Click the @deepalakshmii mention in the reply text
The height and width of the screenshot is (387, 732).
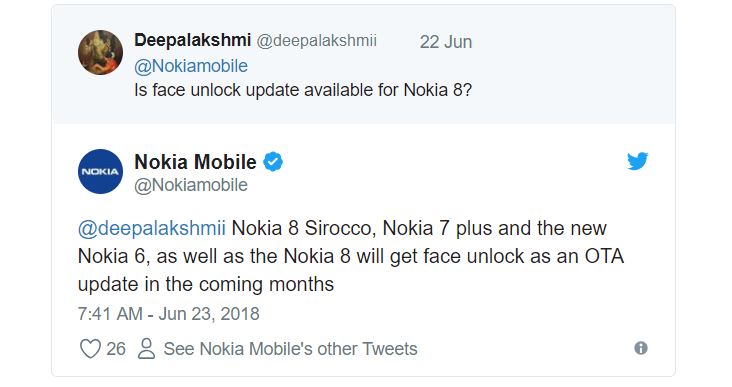[x=152, y=229]
